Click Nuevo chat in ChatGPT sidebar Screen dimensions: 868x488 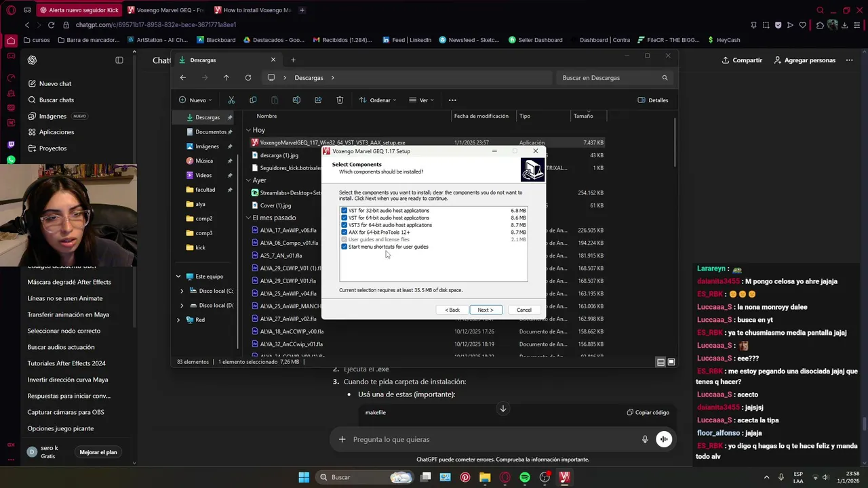(55, 83)
